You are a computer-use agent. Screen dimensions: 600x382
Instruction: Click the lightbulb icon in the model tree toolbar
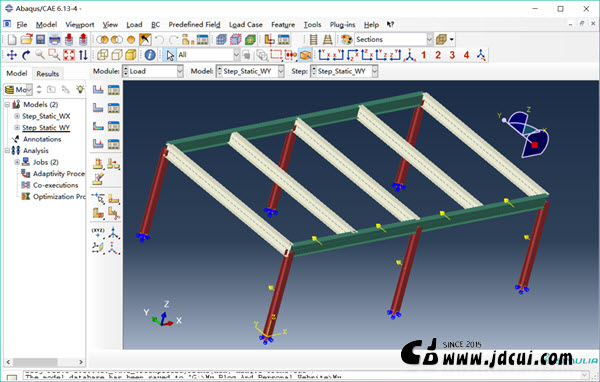click(x=80, y=90)
